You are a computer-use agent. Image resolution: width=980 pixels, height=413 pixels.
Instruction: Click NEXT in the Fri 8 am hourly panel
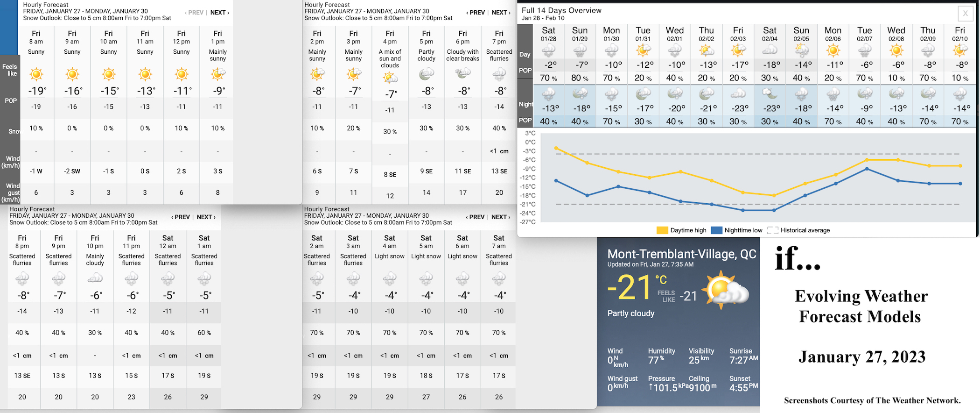pyautogui.click(x=219, y=13)
